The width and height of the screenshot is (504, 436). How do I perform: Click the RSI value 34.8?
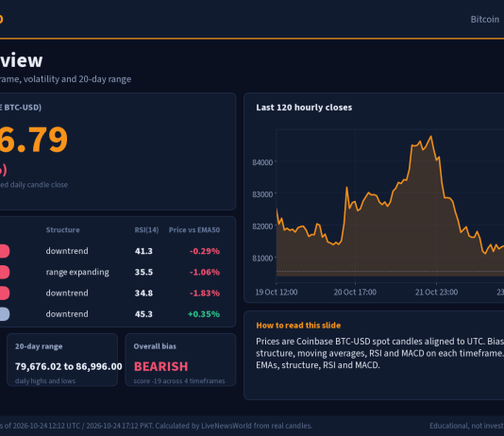(143, 293)
